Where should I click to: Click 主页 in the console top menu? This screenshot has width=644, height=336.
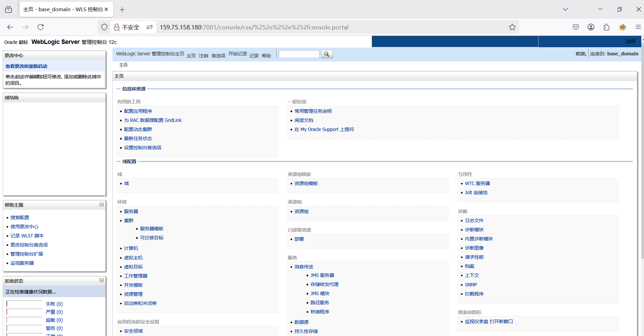[x=191, y=56]
